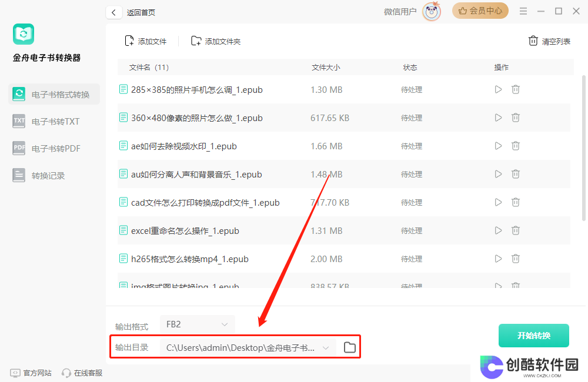Click the 617.65 KB size cell
Viewport: 588px width, 382px height.
pos(330,118)
